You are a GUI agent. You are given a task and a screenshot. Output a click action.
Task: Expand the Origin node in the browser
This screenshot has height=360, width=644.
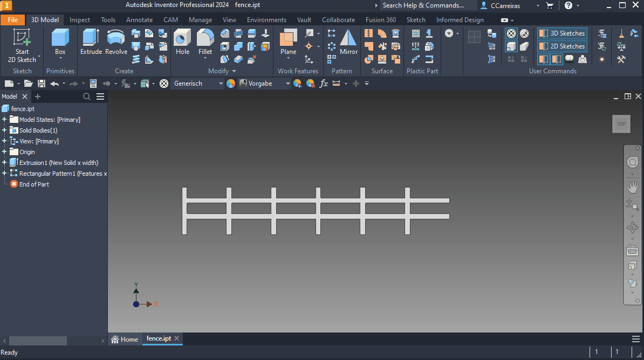(5, 151)
